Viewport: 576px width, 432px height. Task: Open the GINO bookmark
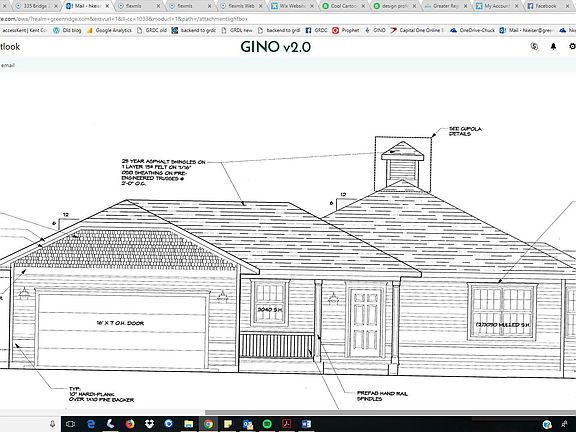click(x=375, y=30)
